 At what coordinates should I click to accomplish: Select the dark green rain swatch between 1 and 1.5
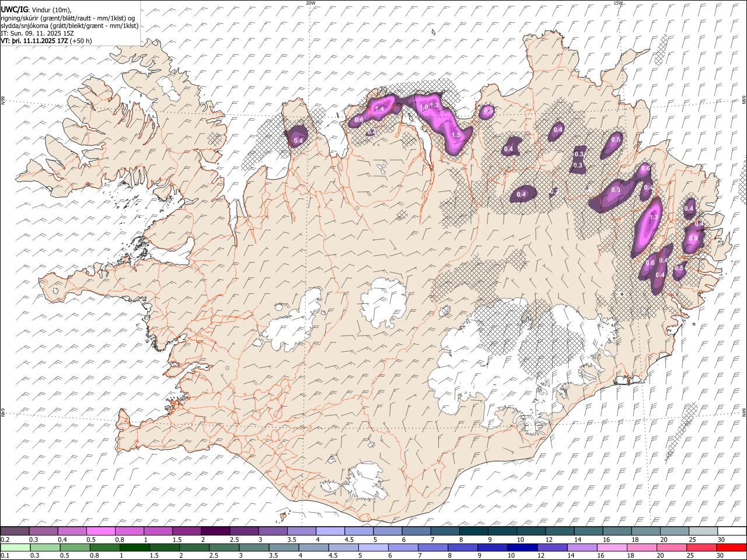(135, 547)
